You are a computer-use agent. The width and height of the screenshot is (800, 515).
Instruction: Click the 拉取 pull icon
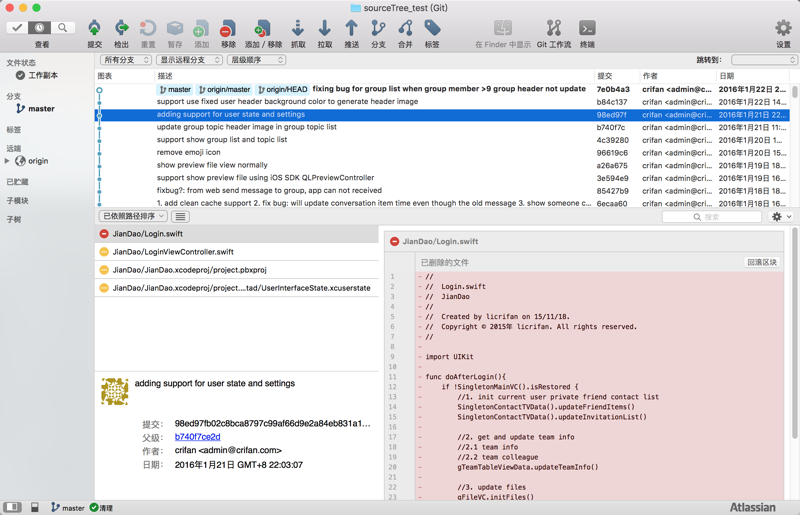[x=324, y=29]
